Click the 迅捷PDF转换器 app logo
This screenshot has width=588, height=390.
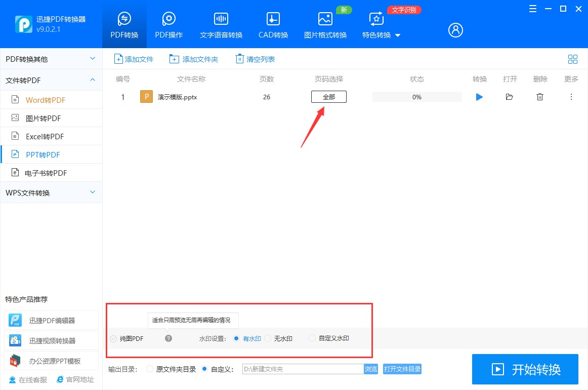(24, 24)
